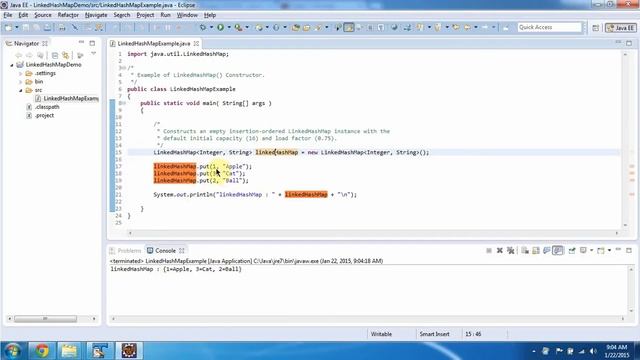The height and width of the screenshot is (360, 640).
Task: Click Remove All Terminated Launches double-X icon
Action: click(510, 251)
